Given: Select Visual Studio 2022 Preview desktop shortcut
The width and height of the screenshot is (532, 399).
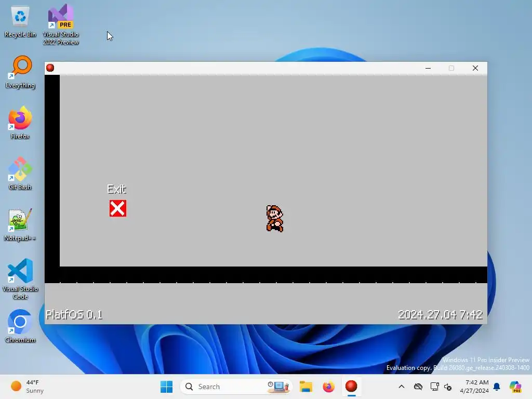Looking at the screenshot, I should tap(61, 24).
